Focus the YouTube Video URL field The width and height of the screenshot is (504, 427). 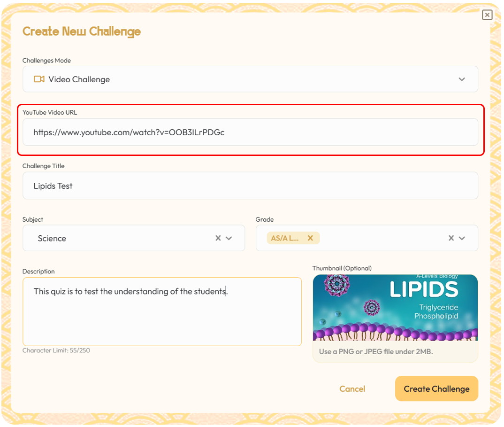(250, 132)
